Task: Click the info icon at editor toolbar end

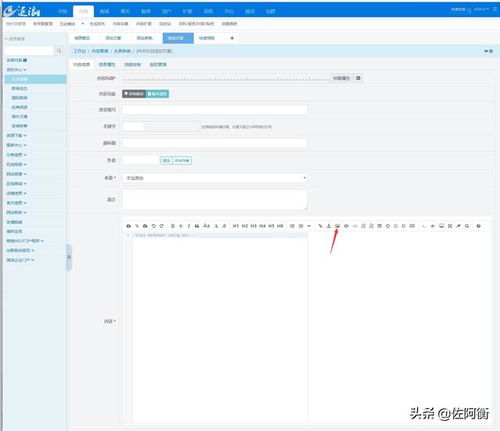Action: 478,226
